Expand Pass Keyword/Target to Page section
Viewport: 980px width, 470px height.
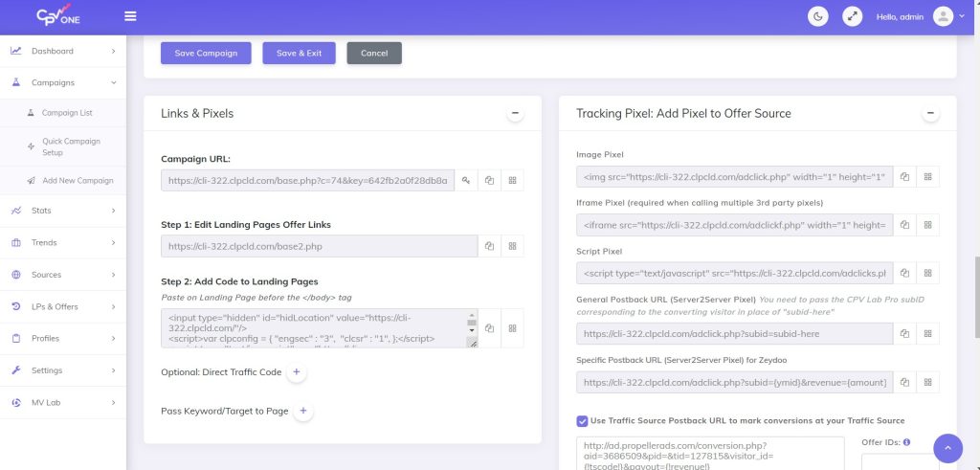point(303,412)
